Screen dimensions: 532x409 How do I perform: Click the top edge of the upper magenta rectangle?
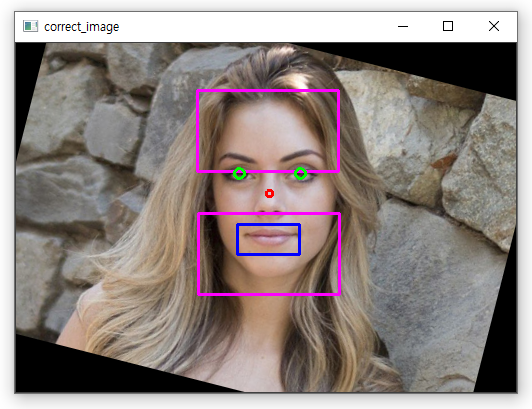(x=268, y=91)
